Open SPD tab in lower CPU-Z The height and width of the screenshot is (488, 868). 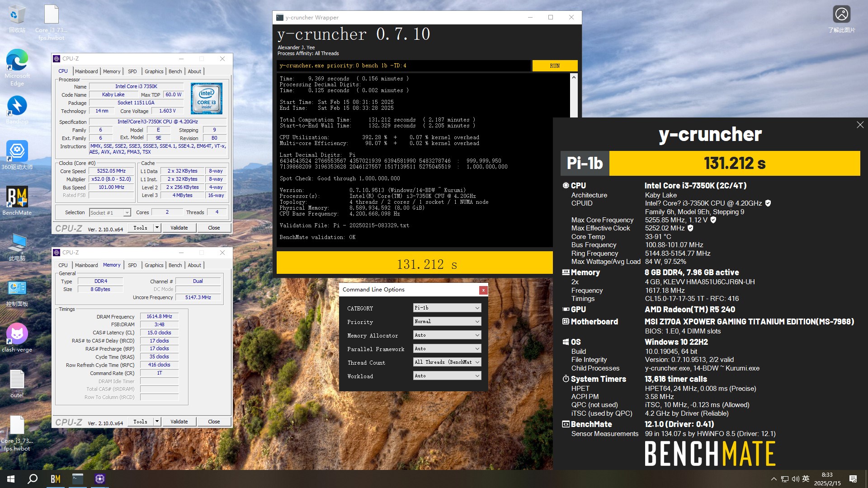click(x=132, y=265)
